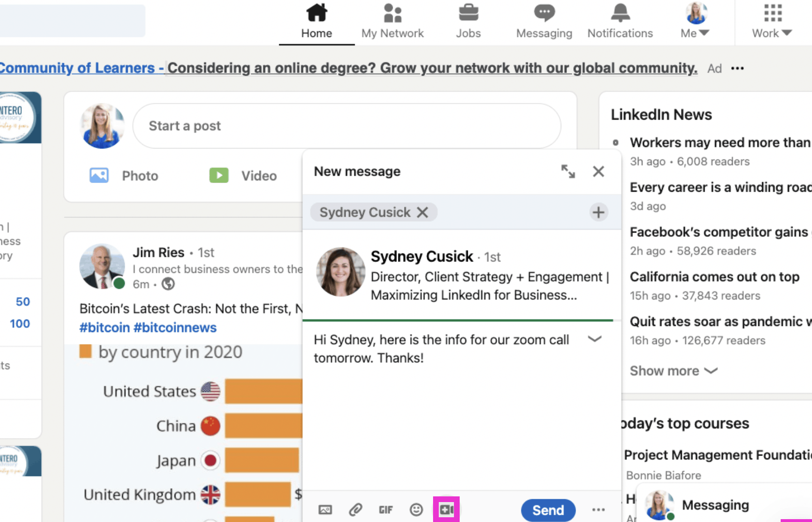This screenshot has height=522, width=812.
Task: Go to the Home tab
Action: pos(317,21)
